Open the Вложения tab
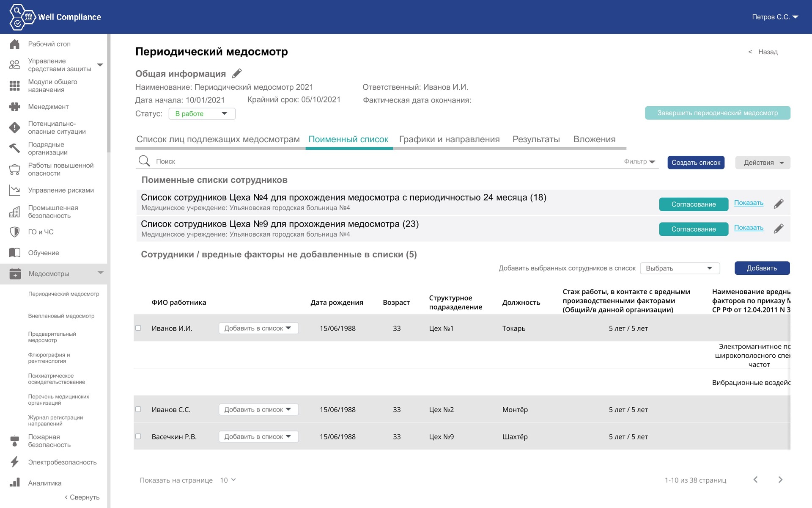Image resolution: width=812 pixels, height=508 pixels. pyautogui.click(x=594, y=139)
